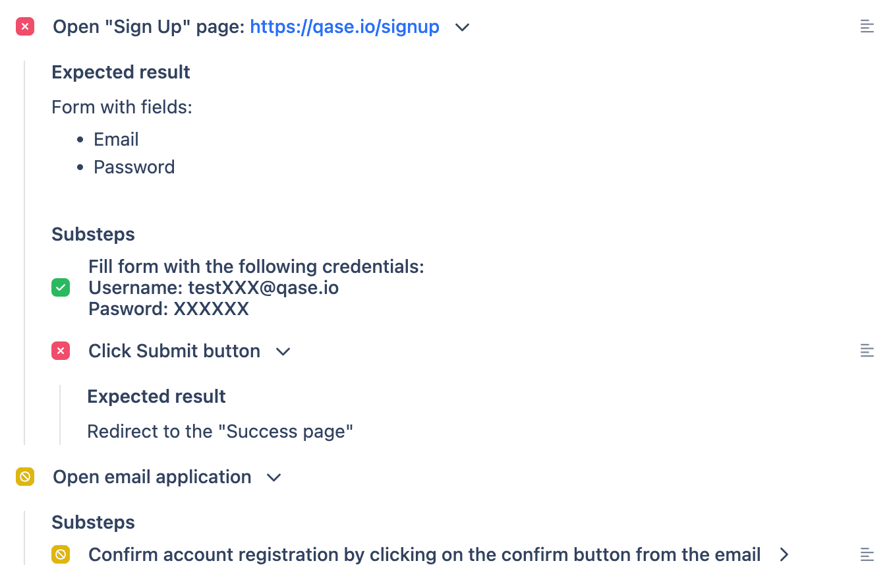Collapse the Open Sign Up page step chevron
Screen dimensions: 891x588
[463, 28]
